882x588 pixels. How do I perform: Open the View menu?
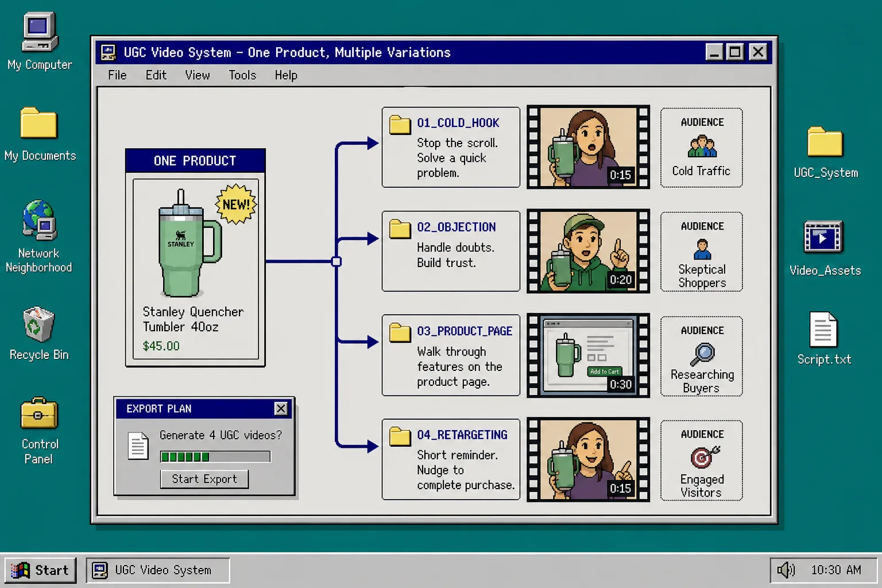coord(197,75)
